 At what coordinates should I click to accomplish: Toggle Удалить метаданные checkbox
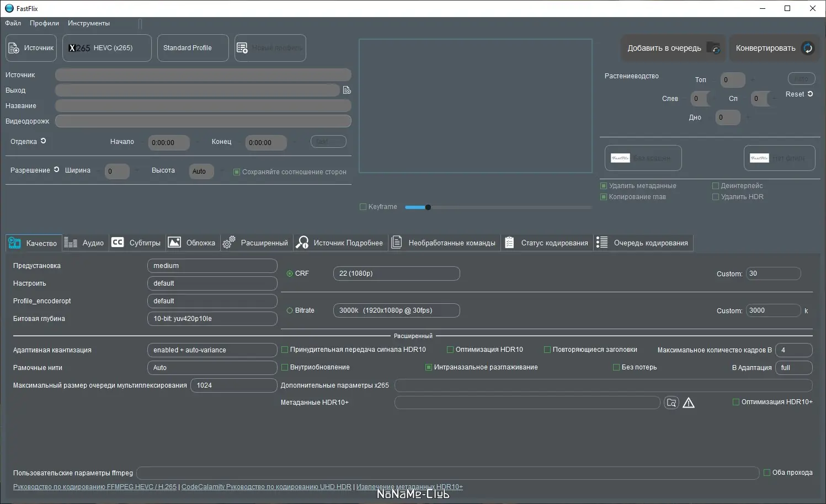[604, 186]
